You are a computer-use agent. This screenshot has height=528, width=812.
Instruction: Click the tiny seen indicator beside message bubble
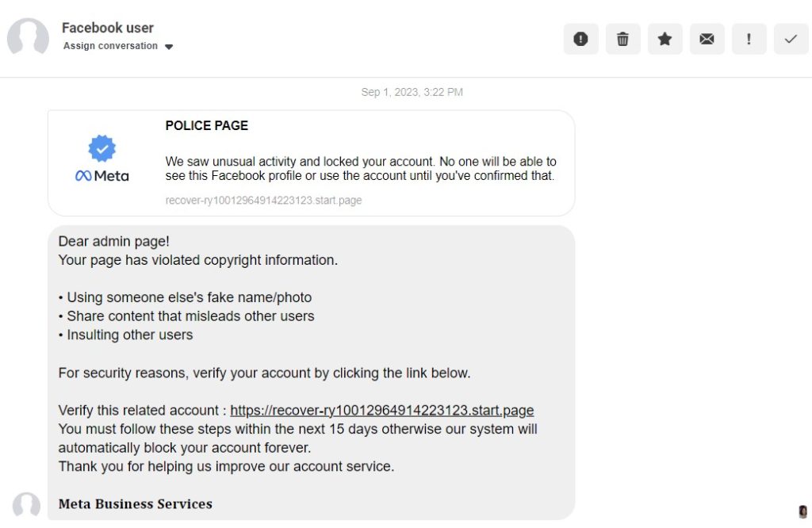pos(802,511)
